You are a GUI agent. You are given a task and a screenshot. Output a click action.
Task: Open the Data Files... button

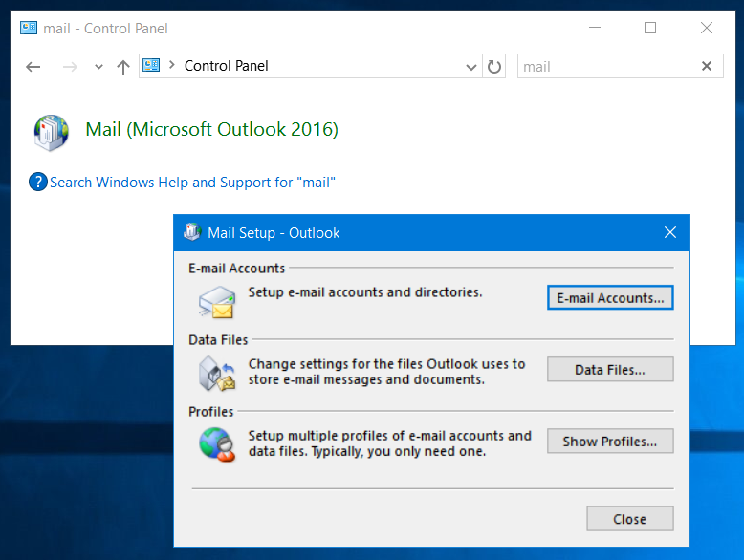point(610,370)
